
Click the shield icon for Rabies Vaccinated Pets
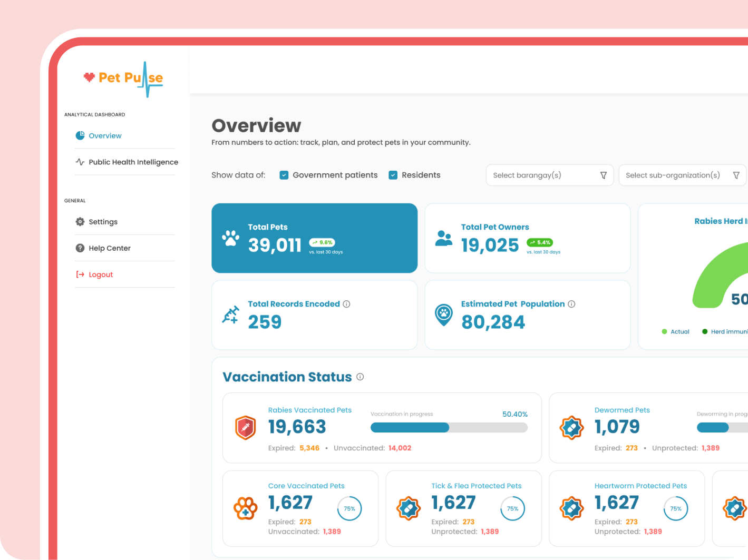[x=246, y=428]
